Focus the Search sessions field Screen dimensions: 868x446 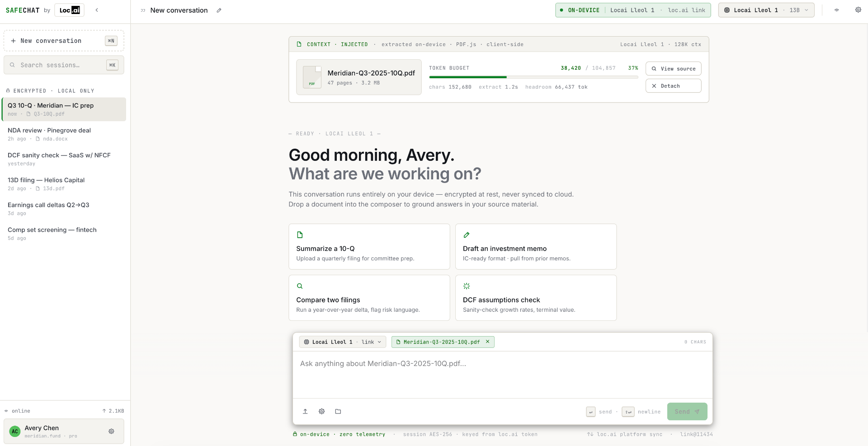(64, 65)
